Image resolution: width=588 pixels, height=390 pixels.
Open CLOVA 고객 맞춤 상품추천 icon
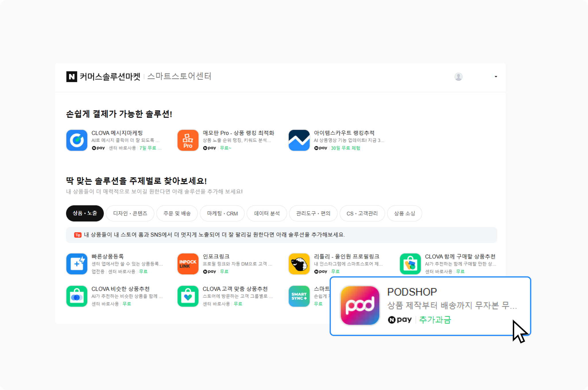tap(188, 296)
